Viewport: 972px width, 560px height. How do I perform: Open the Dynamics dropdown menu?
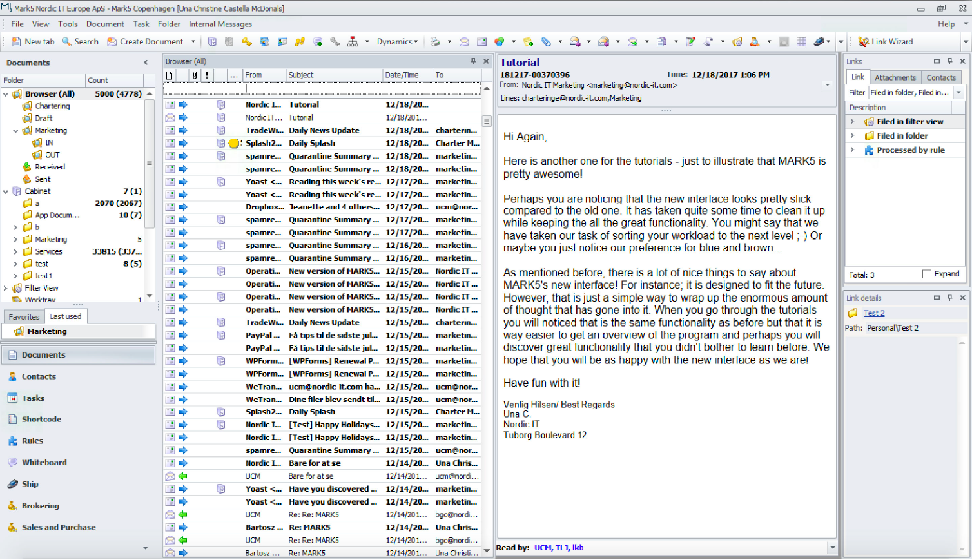coord(397,42)
